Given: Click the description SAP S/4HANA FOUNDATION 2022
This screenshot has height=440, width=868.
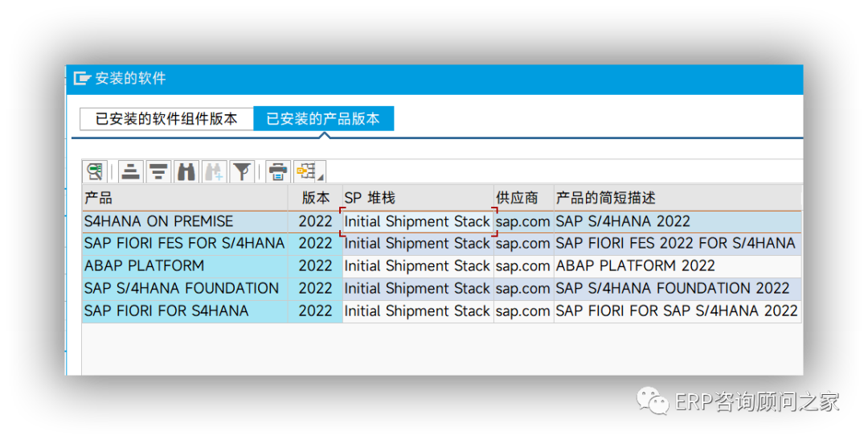Looking at the screenshot, I should pos(678,289).
